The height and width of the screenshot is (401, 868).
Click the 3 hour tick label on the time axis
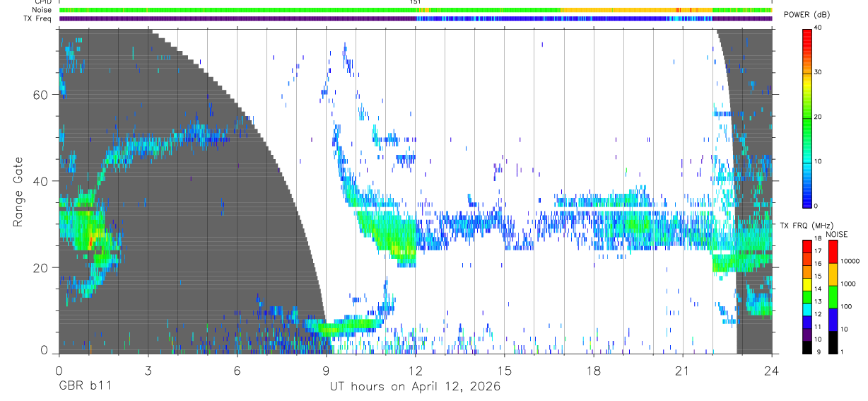(148, 371)
